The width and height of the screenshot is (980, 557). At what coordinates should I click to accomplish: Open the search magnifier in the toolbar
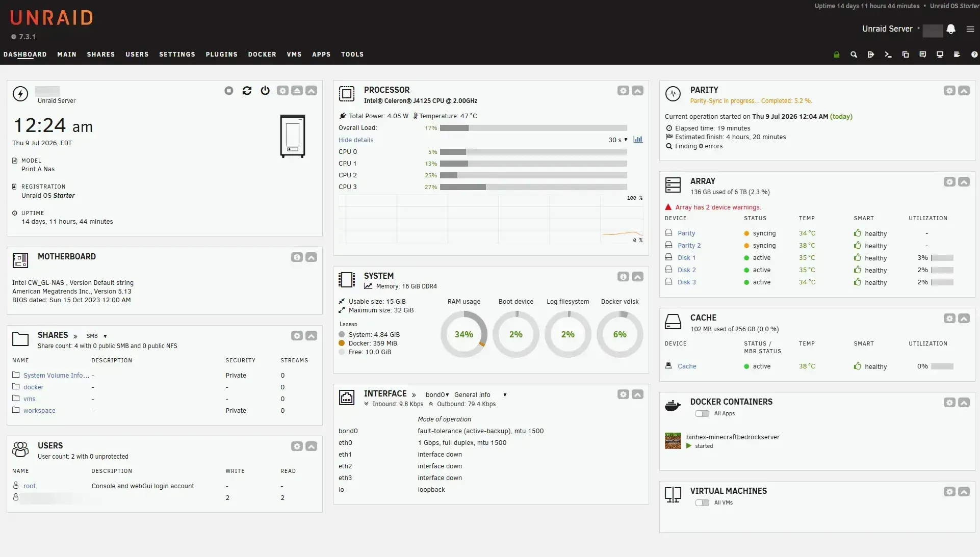click(x=854, y=55)
